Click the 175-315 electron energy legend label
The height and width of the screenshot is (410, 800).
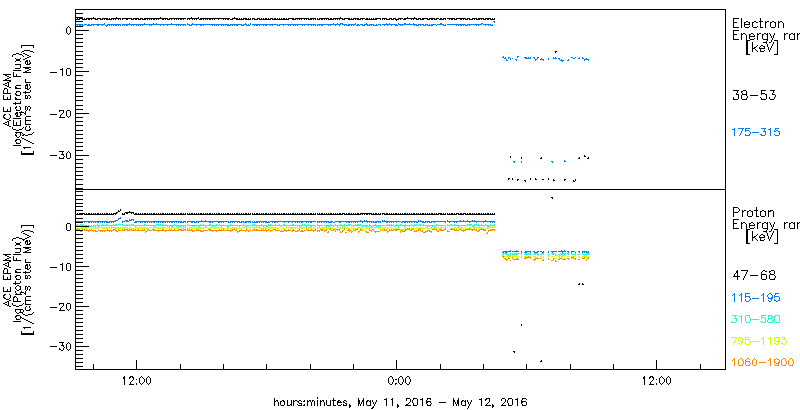(756, 133)
